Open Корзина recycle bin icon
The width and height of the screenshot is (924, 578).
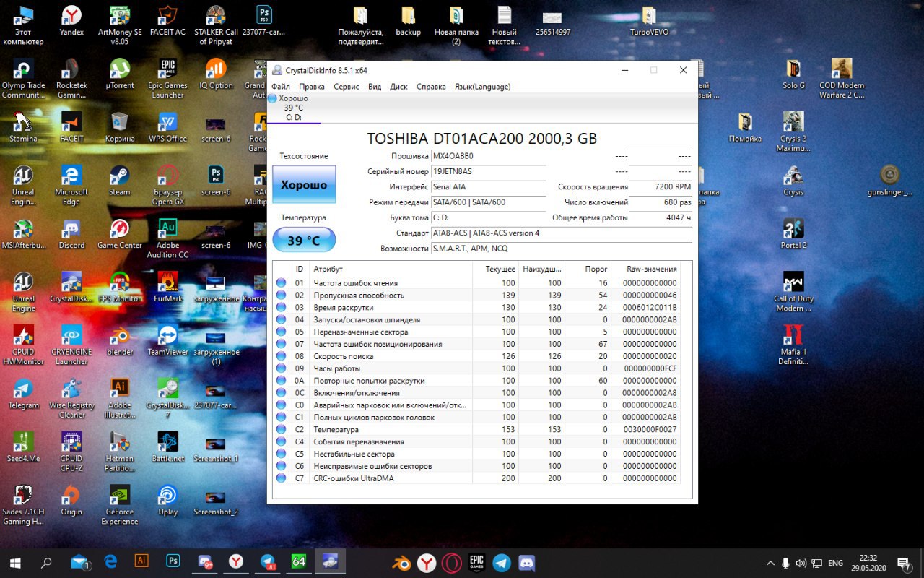(x=120, y=128)
